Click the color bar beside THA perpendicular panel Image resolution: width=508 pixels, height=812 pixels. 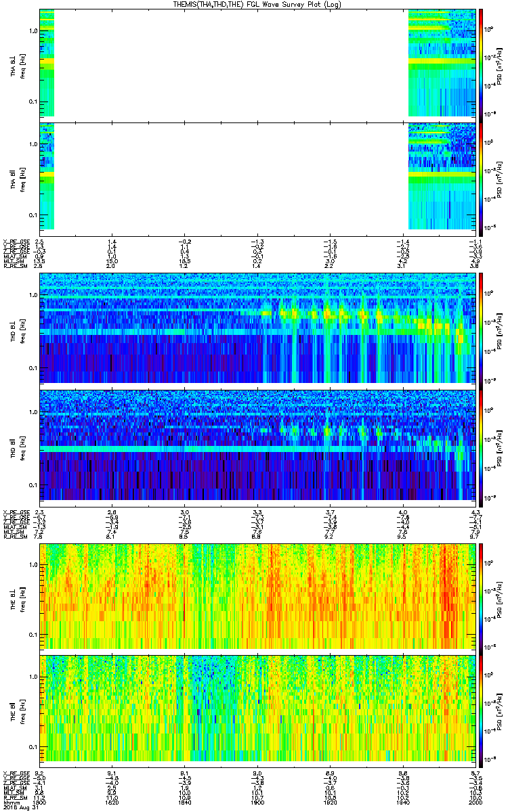point(481,63)
